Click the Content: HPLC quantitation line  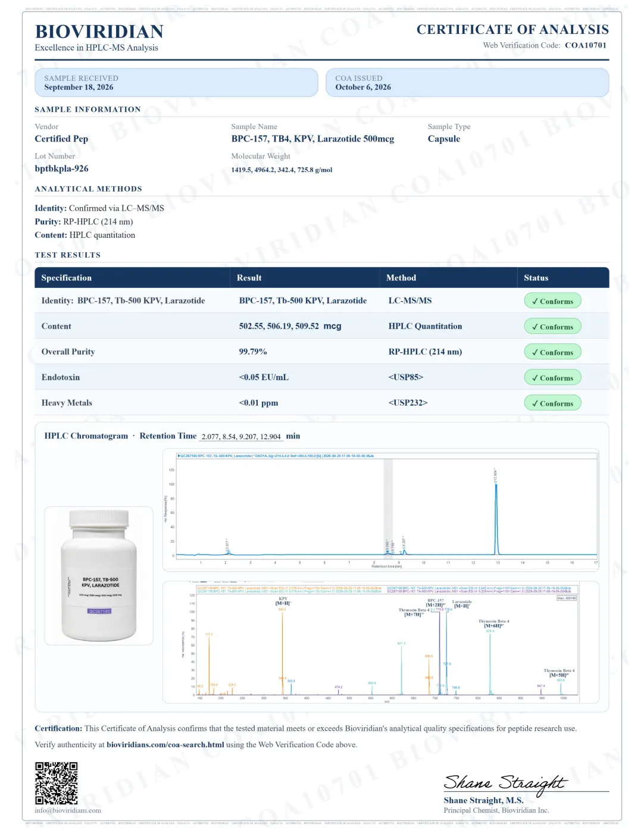[85, 236]
